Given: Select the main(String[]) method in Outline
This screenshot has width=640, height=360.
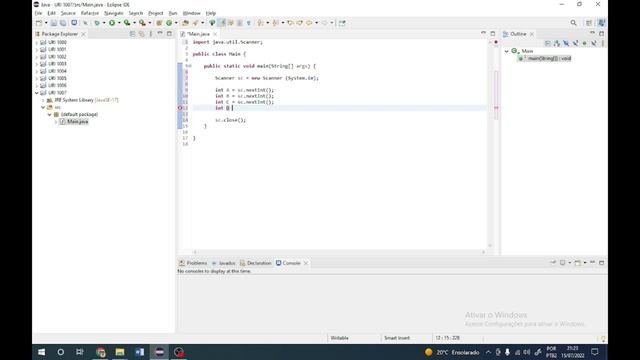Looking at the screenshot, I should coord(545,58).
